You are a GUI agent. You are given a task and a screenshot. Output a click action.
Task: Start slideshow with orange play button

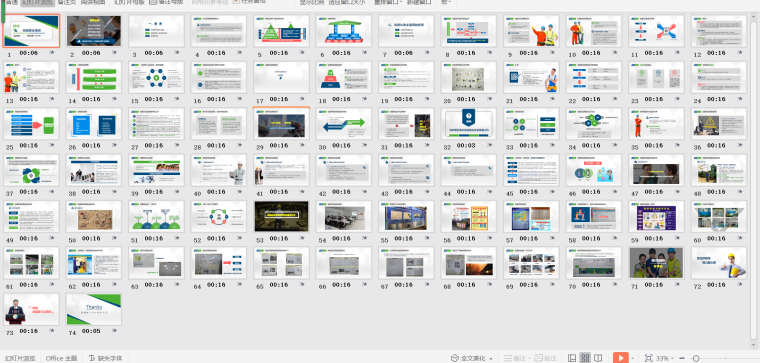[x=620, y=358]
